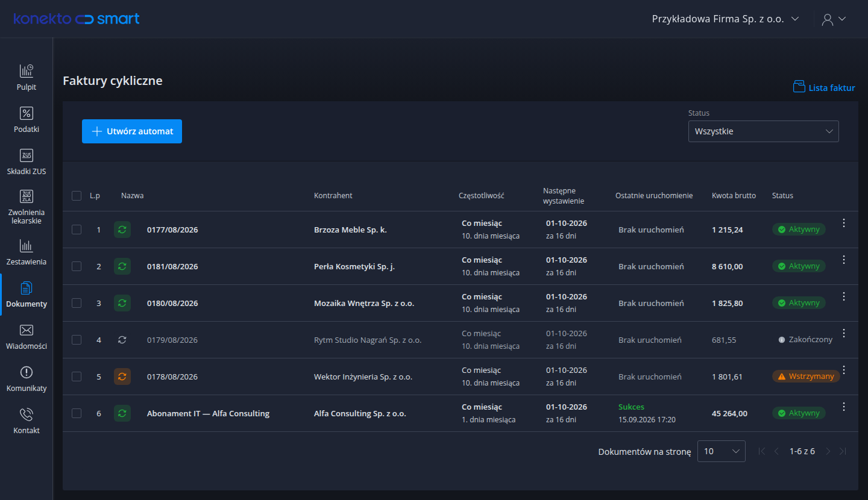Image resolution: width=868 pixels, height=500 pixels.
Task: Tick checkbox for Abonament IT — Alfa Consulting
Action: click(77, 413)
